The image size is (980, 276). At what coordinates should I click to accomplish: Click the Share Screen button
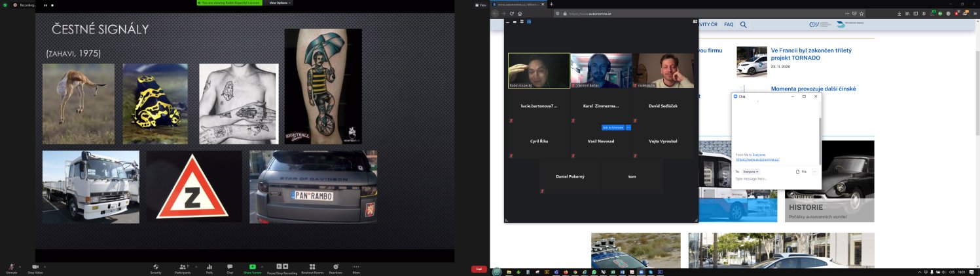tap(252, 267)
